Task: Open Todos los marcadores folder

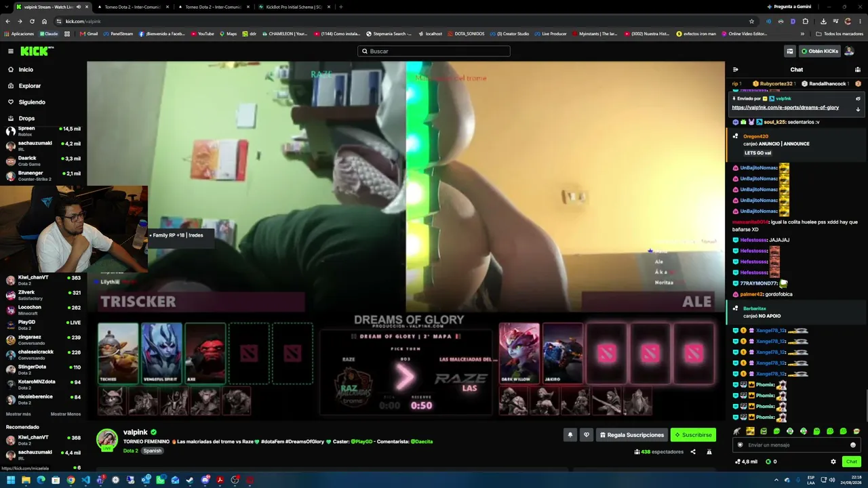Action: [x=839, y=34]
